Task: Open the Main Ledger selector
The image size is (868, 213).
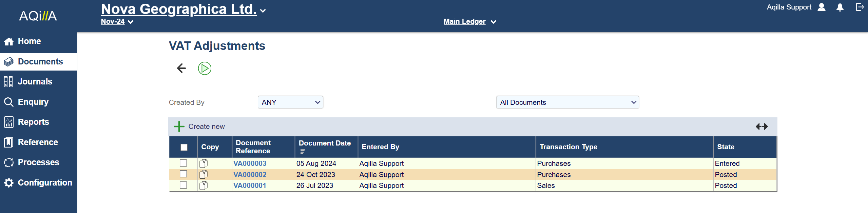Action: (x=469, y=22)
